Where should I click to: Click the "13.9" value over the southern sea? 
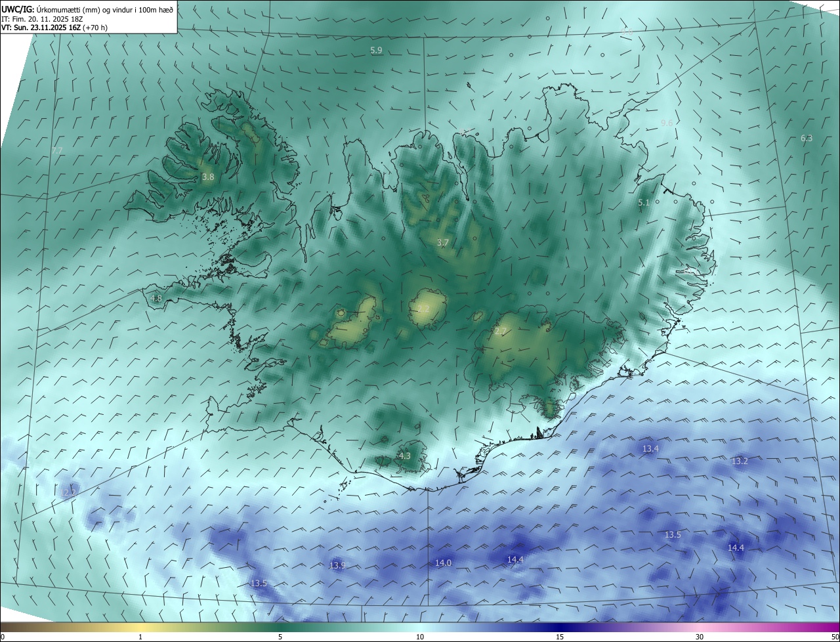pos(337,566)
